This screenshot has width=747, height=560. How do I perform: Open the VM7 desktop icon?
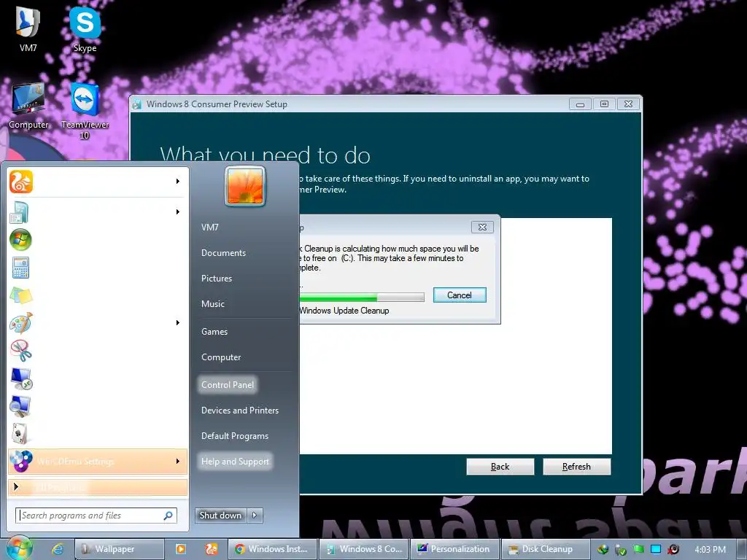pos(28,28)
